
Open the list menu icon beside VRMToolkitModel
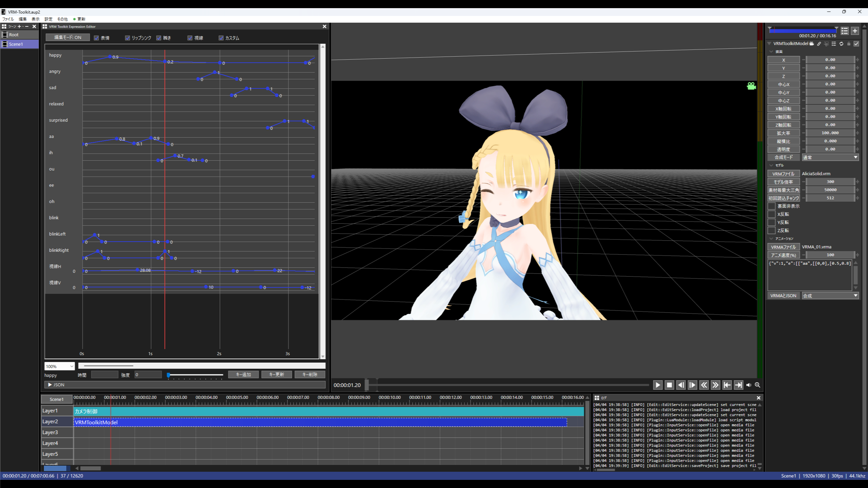(834, 44)
